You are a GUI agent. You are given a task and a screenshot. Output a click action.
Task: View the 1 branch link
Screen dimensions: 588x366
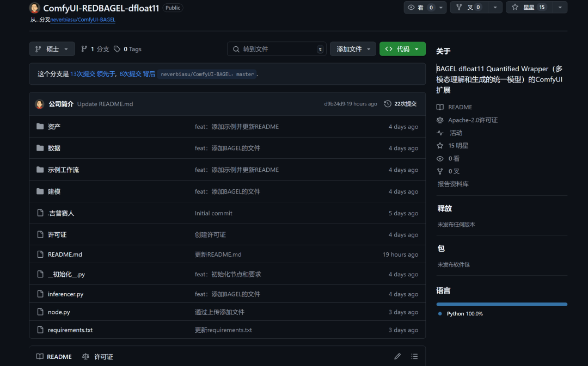point(95,49)
